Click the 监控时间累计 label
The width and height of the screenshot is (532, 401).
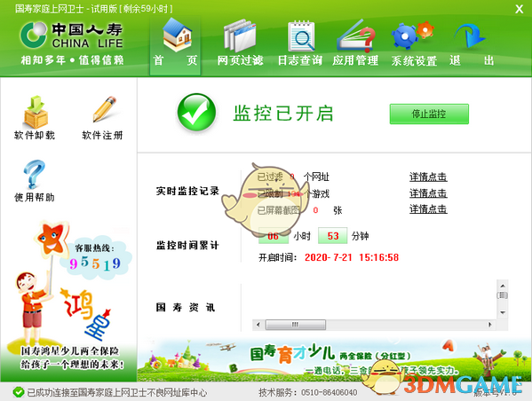(187, 245)
